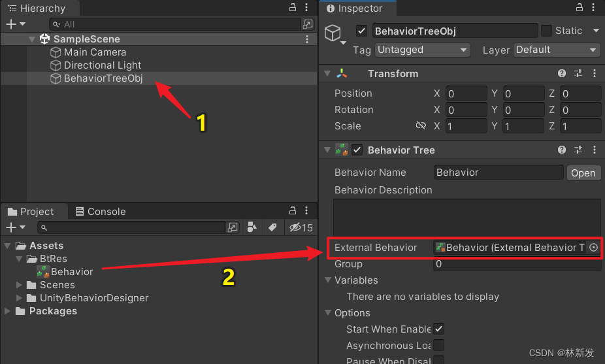Open the Inspector panel kebab menu

593,7
